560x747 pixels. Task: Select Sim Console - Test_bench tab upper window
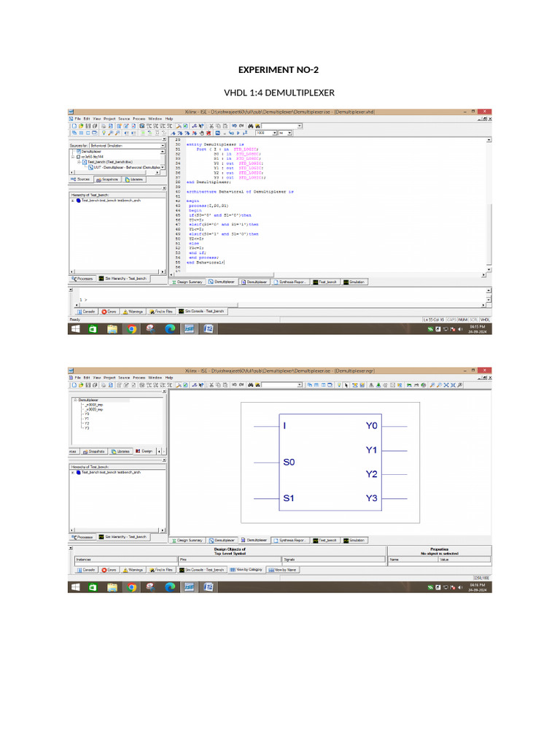[201, 311]
